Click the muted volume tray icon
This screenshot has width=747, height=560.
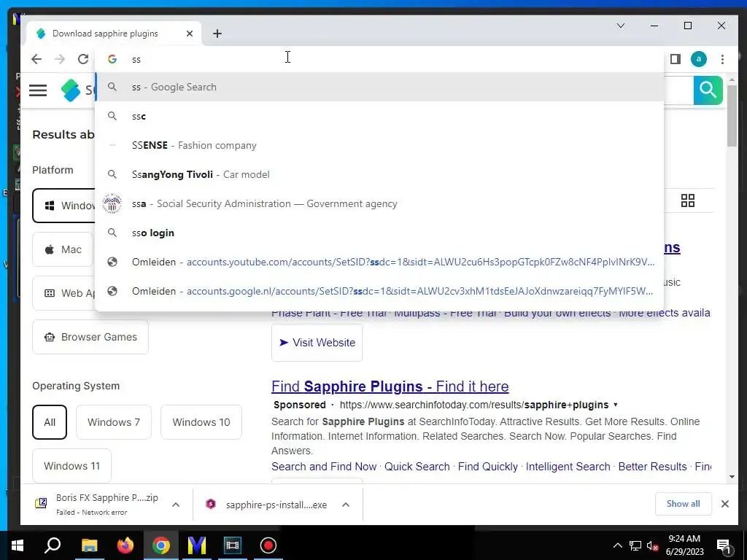pos(652,545)
